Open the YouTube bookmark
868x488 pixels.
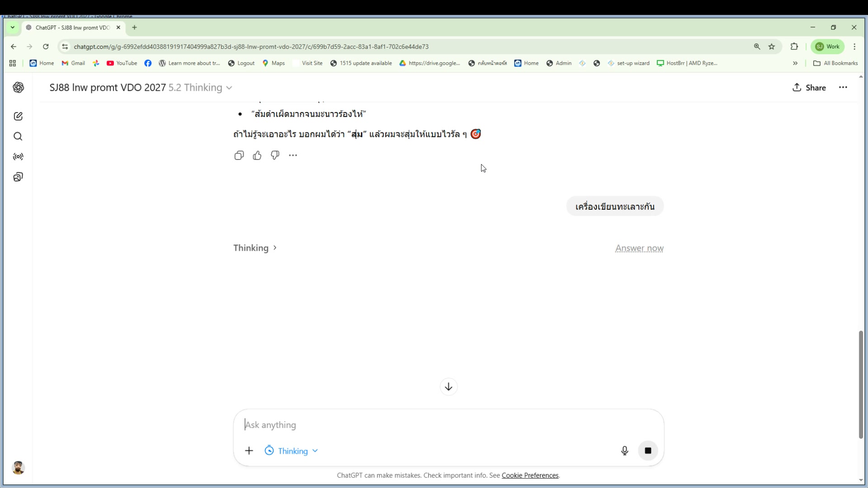point(122,63)
